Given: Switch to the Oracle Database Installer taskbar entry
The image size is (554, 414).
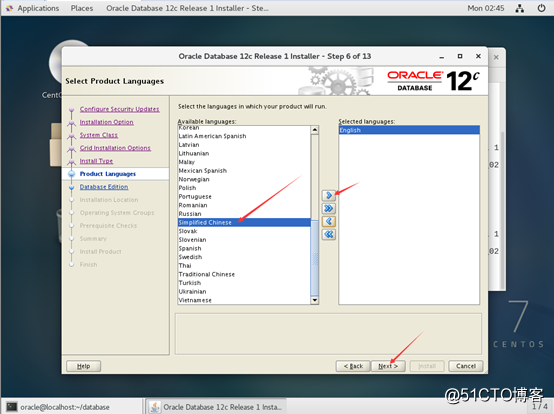Looking at the screenshot, I should [216, 407].
